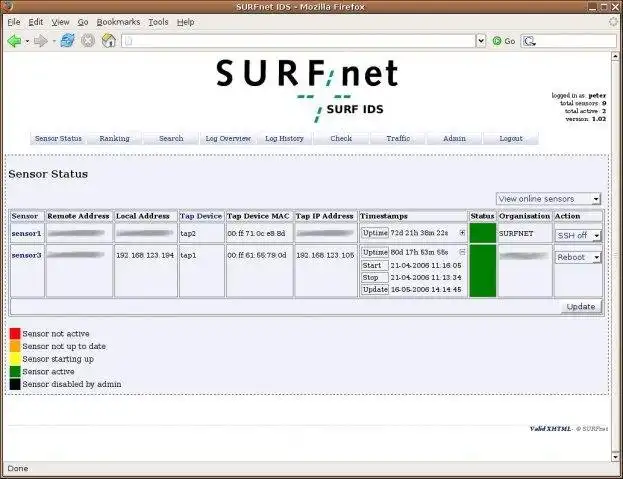
Task: Open the search engine selector icon
Action: coord(529,41)
